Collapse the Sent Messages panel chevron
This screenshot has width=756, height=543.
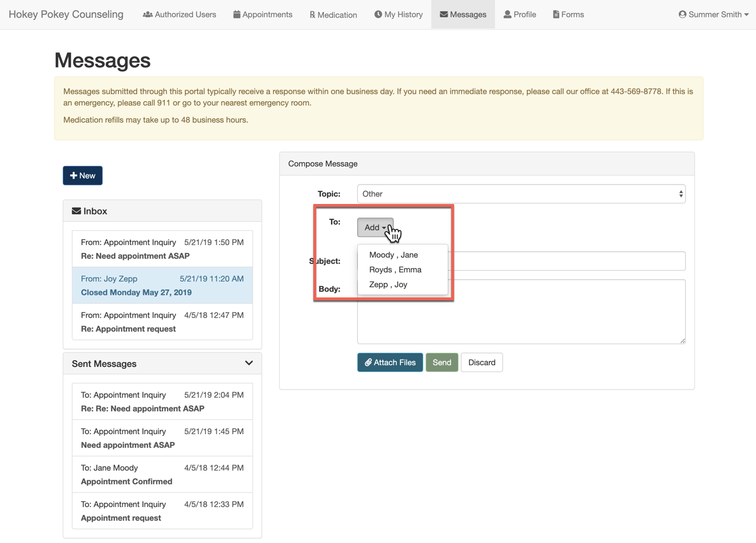(x=248, y=363)
